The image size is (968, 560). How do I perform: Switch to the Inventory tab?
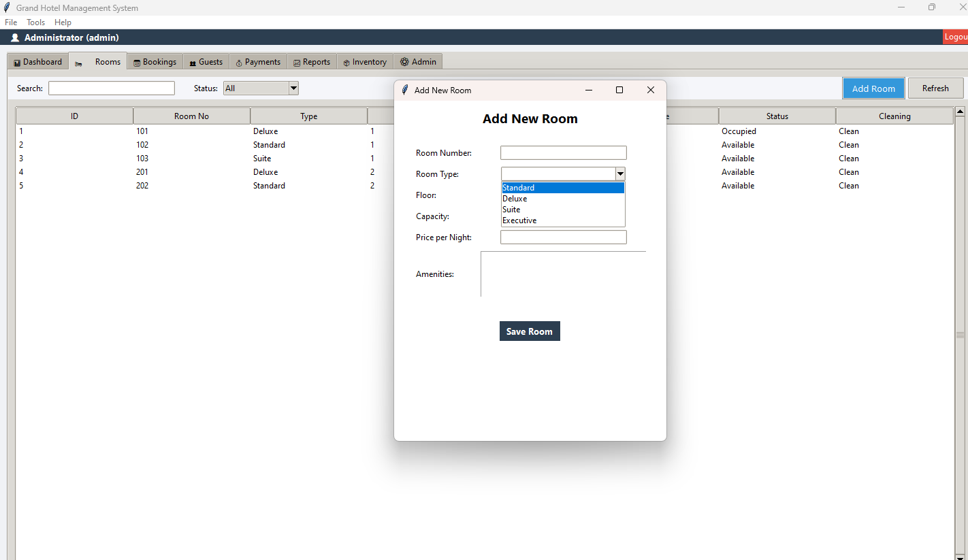365,62
